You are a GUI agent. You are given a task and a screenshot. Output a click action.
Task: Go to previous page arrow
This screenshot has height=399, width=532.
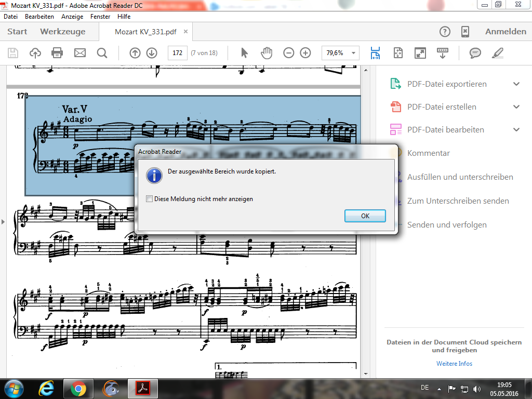point(135,53)
